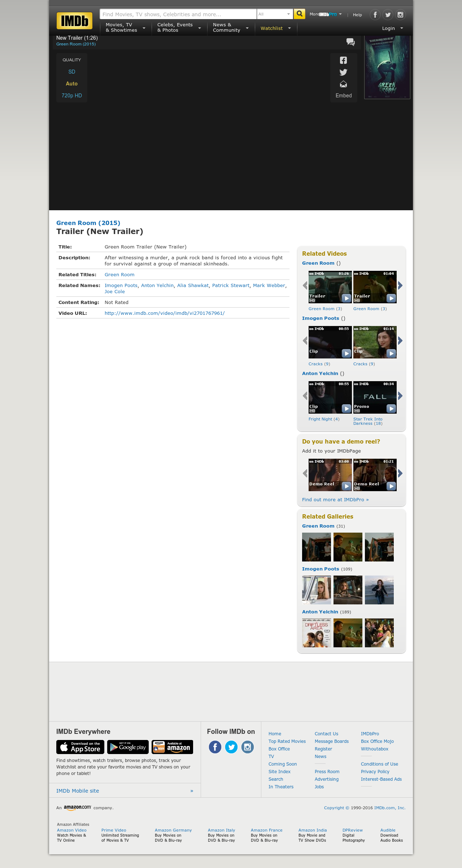The height and width of the screenshot is (868, 462).
Task: Open the Available at Amazon apps badge
Action: pos(172,747)
